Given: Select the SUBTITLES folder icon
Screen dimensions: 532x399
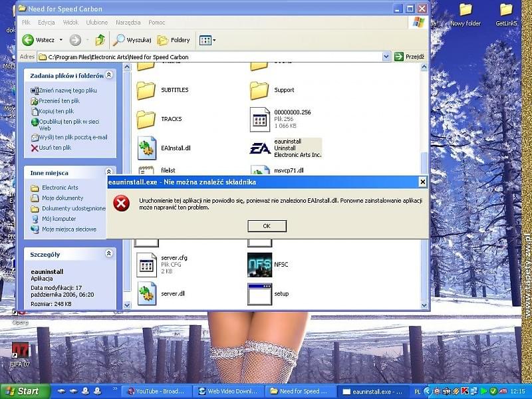Looking at the screenshot, I should (x=146, y=90).
